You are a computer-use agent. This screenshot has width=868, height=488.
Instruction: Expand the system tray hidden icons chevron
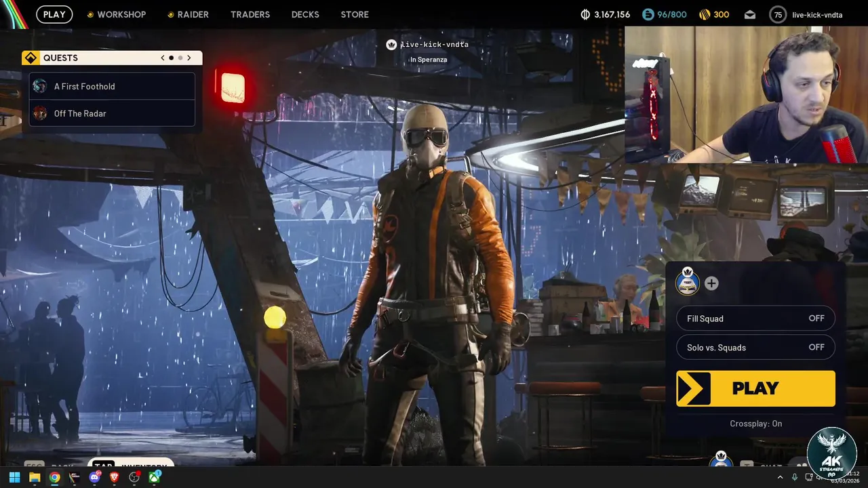tap(781, 477)
